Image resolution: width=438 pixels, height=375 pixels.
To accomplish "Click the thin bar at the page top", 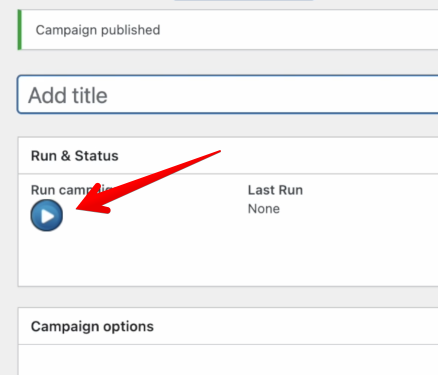I will click(243, 0).
